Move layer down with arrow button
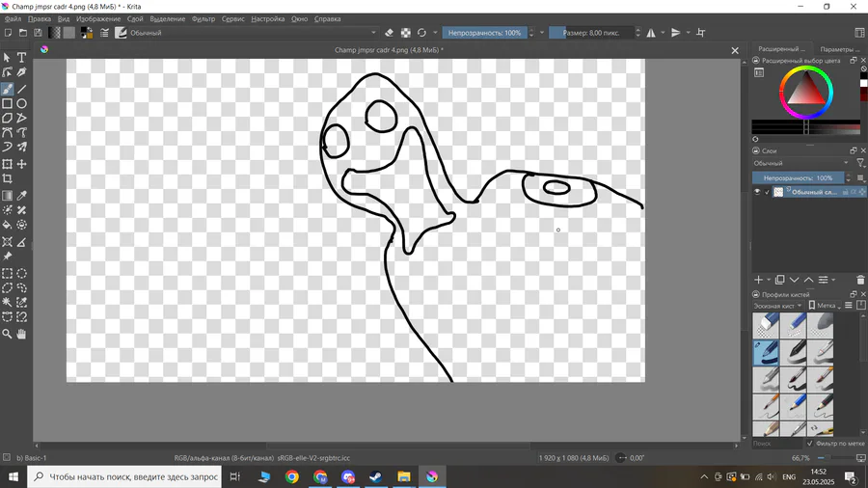Image resolution: width=868 pixels, height=488 pixels. (794, 280)
